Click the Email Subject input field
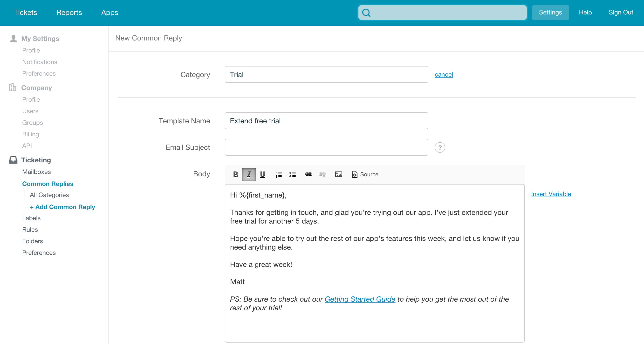Viewport: 644px width, 344px height. (x=326, y=147)
